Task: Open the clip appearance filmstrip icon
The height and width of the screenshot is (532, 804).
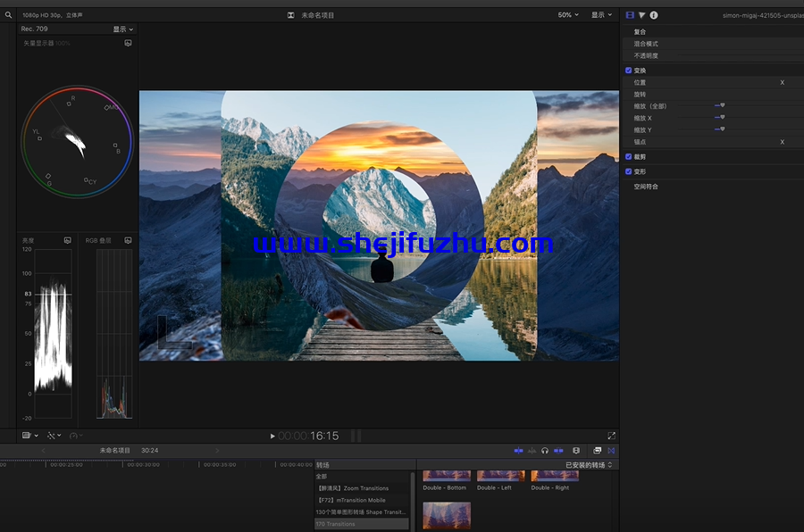Action: click(576, 451)
